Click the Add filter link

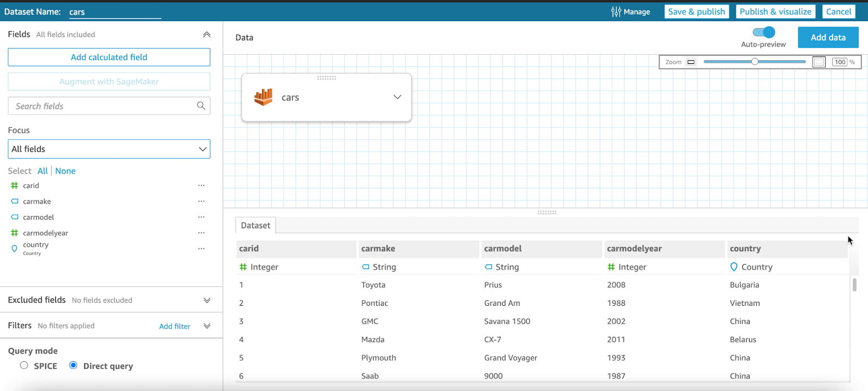click(x=175, y=326)
